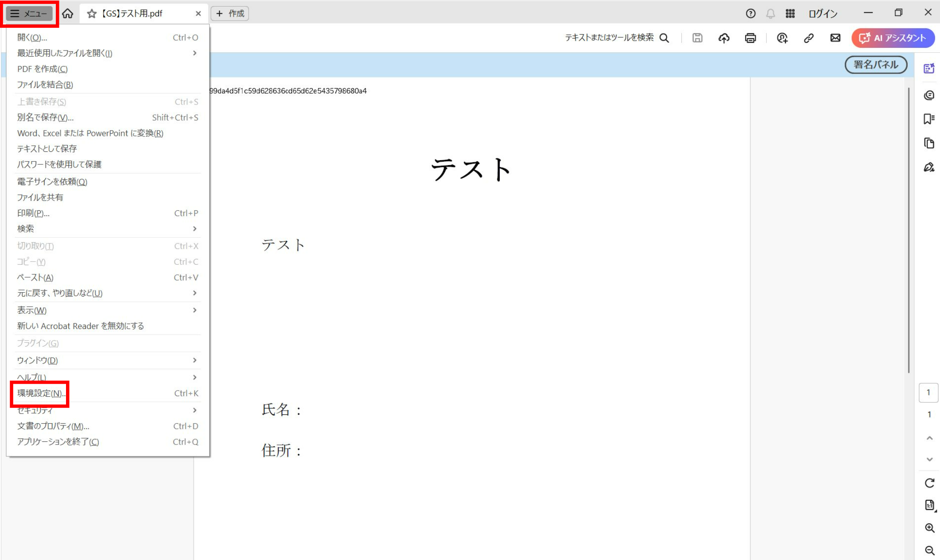Expand the ヘルプ submenu
Viewport: 940px width, 560px height.
30,377
